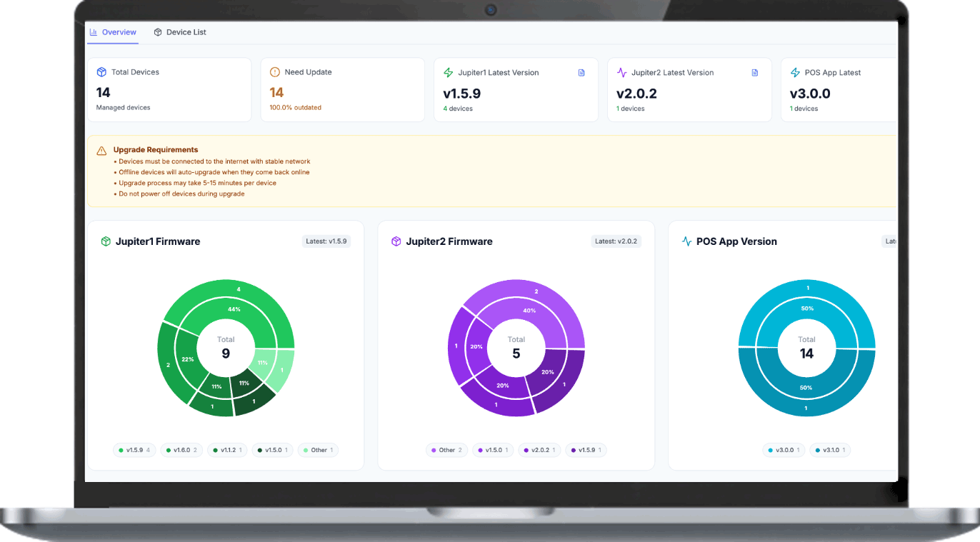Click the "Managed devices" text
Viewport: 980px width, 542px height.
pyautogui.click(x=124, y=108)
